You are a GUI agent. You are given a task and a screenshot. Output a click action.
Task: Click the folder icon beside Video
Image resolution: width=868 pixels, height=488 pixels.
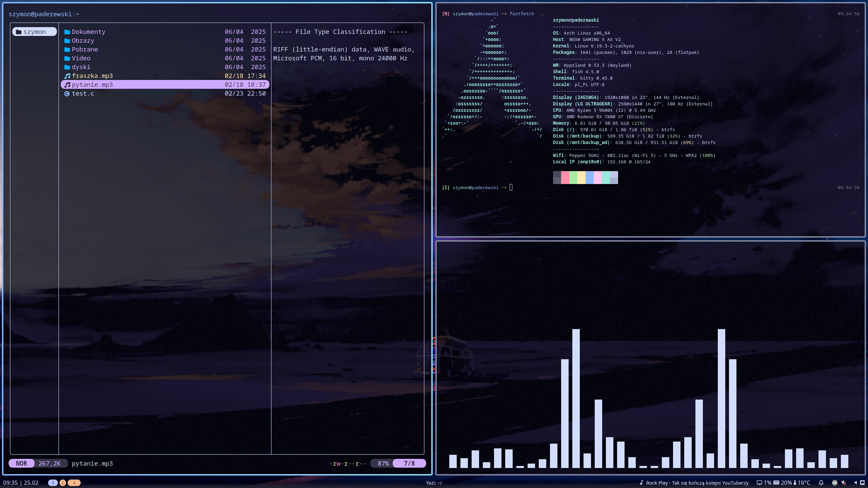(x=67, y=58)
